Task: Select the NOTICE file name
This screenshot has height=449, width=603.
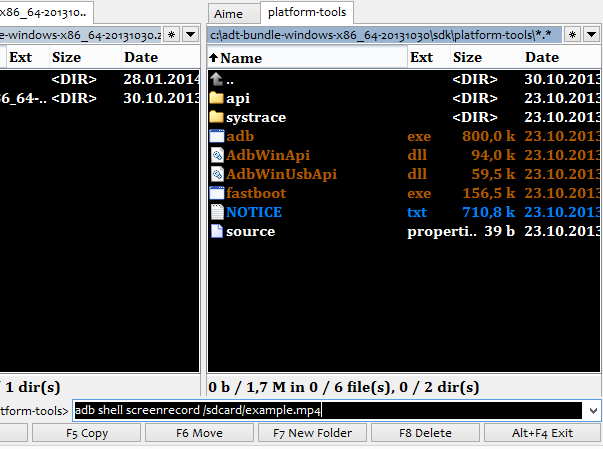Action: pyautogui.click(x=254, y=212)
